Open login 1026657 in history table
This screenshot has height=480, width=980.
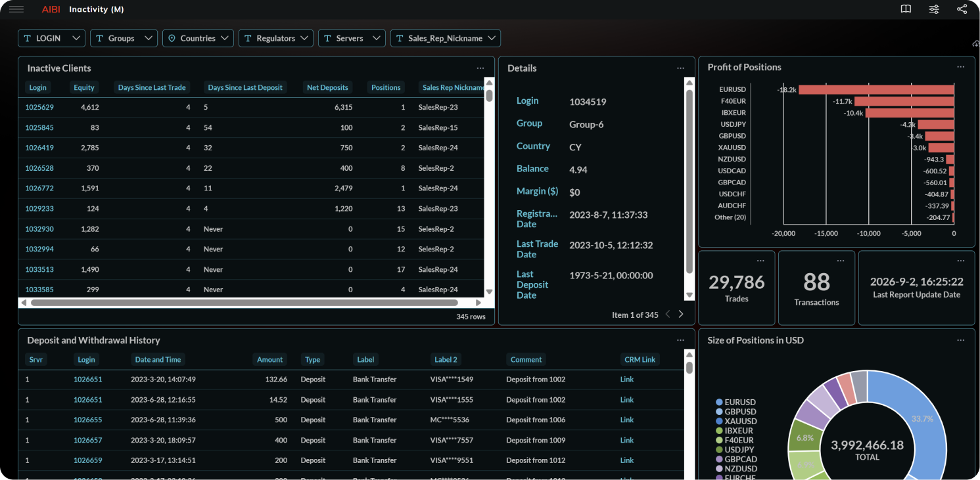[88, 440]
